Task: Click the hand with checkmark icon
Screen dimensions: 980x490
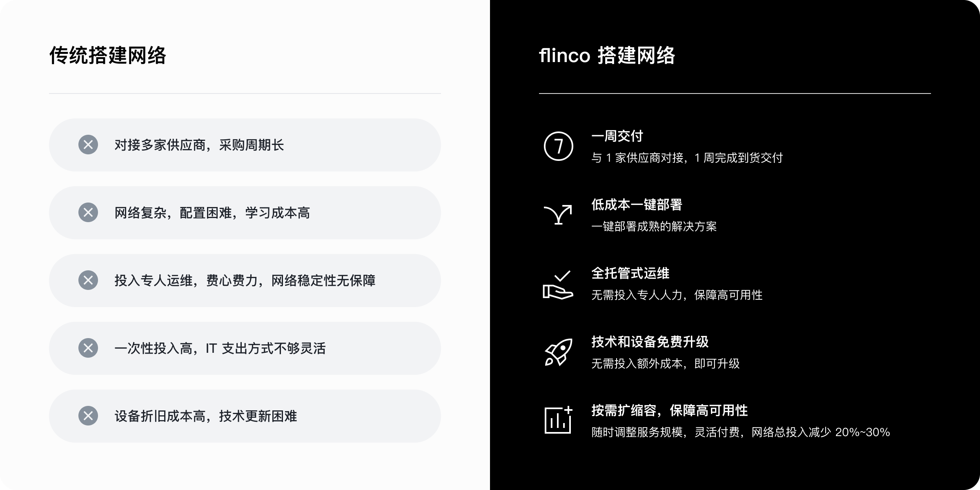Action: tap(558, 285)
